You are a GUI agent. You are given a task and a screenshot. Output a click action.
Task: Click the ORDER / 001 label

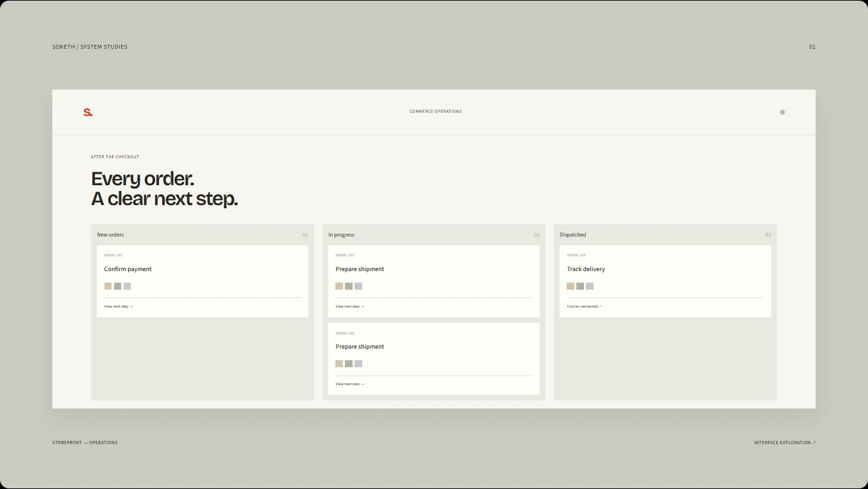click(113, 255)
